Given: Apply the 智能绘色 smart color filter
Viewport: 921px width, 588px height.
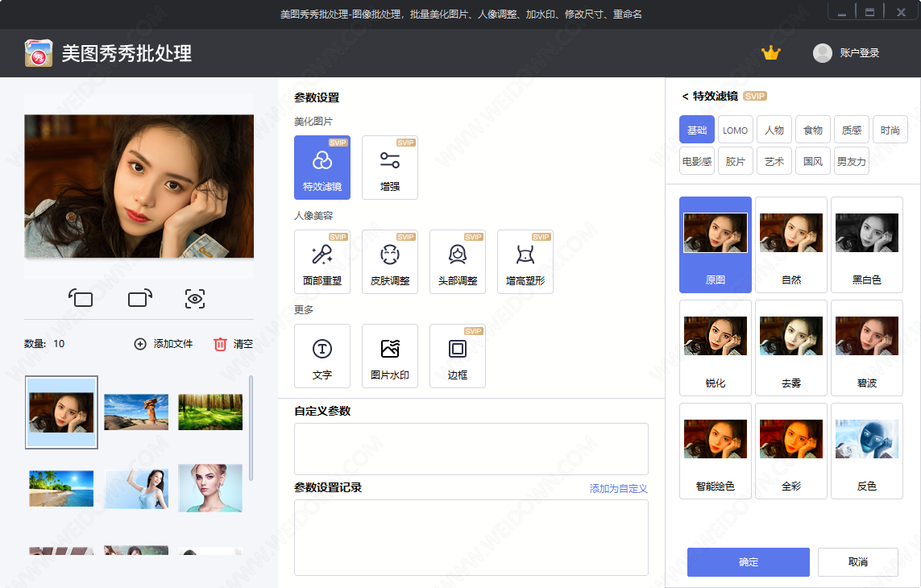Looking at the screenshot, I should pos(716,450).
